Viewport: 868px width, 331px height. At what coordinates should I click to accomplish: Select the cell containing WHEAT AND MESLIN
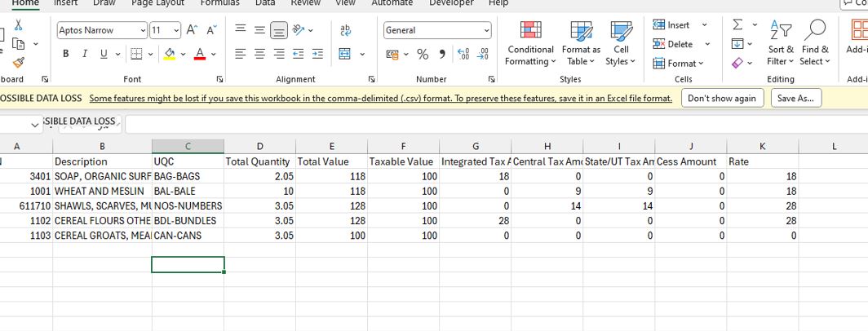click(x=102, y=191)
